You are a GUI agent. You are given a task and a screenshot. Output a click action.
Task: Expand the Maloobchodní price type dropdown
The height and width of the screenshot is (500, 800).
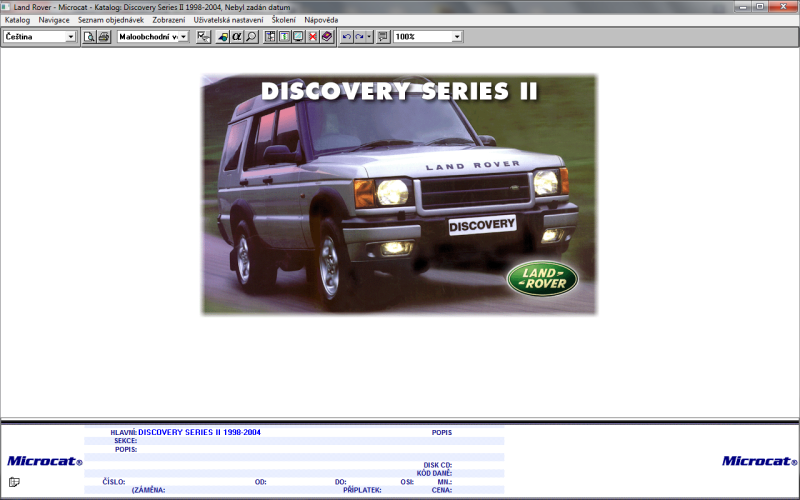[x=184, y=37]
